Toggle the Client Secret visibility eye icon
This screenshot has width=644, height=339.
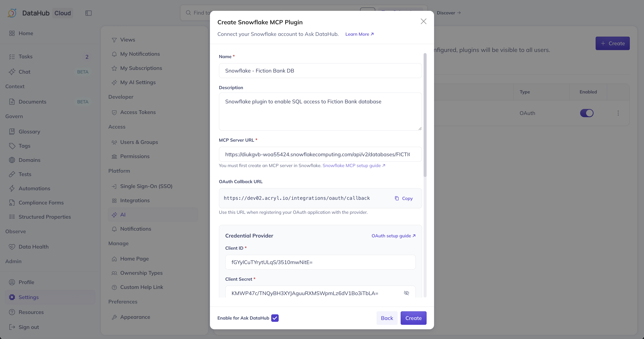click(x=406, y=293)
